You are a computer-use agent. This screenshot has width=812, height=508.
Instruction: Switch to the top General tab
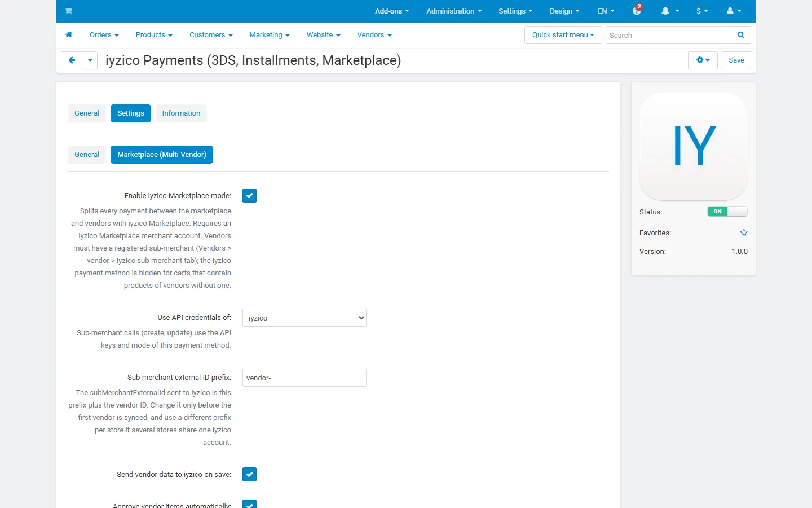[87, 113]
